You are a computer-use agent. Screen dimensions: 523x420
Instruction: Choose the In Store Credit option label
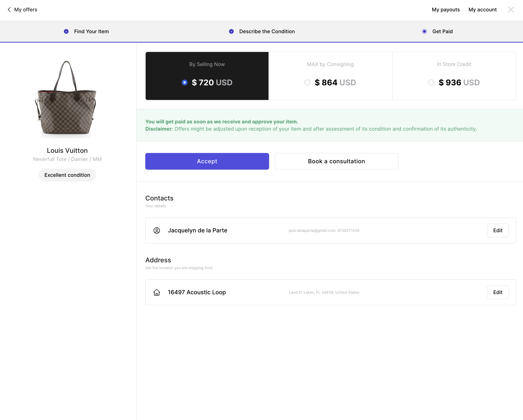click(x=454, y=64)
